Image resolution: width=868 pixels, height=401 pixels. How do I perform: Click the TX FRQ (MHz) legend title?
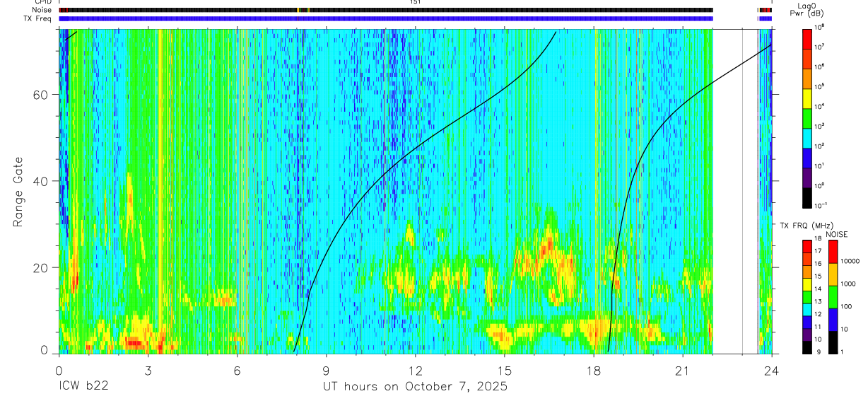tap(806, 225)
